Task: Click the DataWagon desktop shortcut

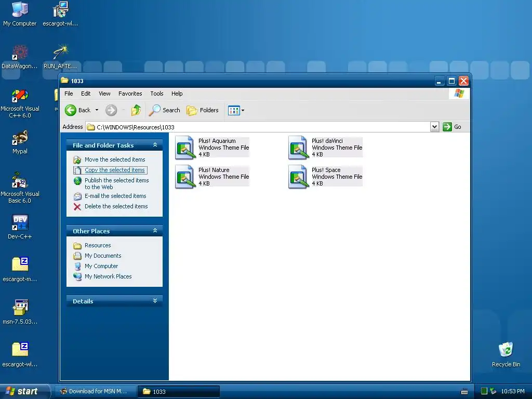Action: (x=20, y=57)
